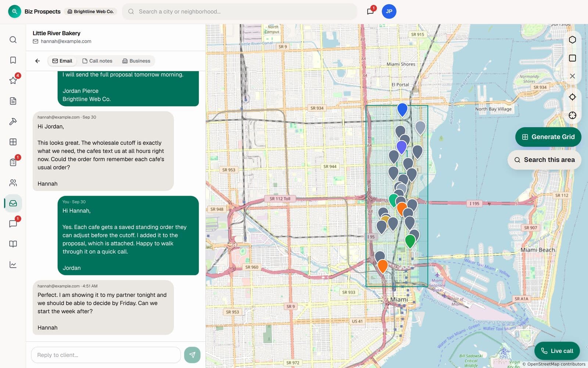Click the message starting "Perfect. I am showing"
This screenshot has width=588, height=368.
tap(103, 307)
